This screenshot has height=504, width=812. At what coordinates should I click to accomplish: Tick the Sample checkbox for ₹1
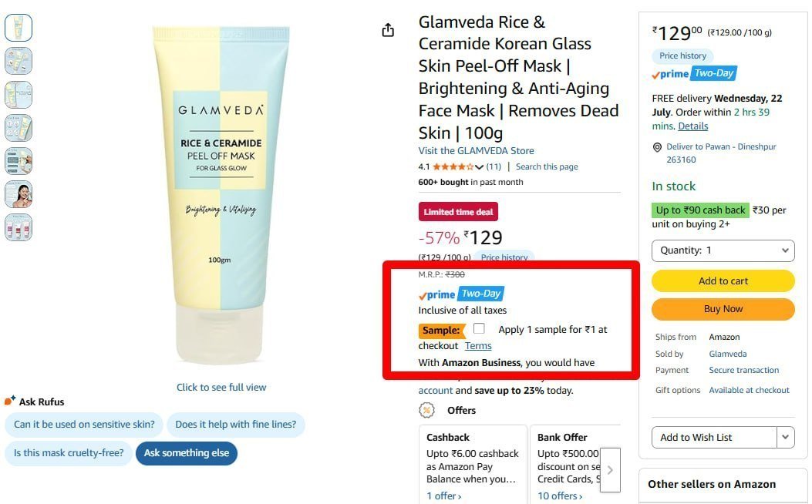click(x=479, y=328)
